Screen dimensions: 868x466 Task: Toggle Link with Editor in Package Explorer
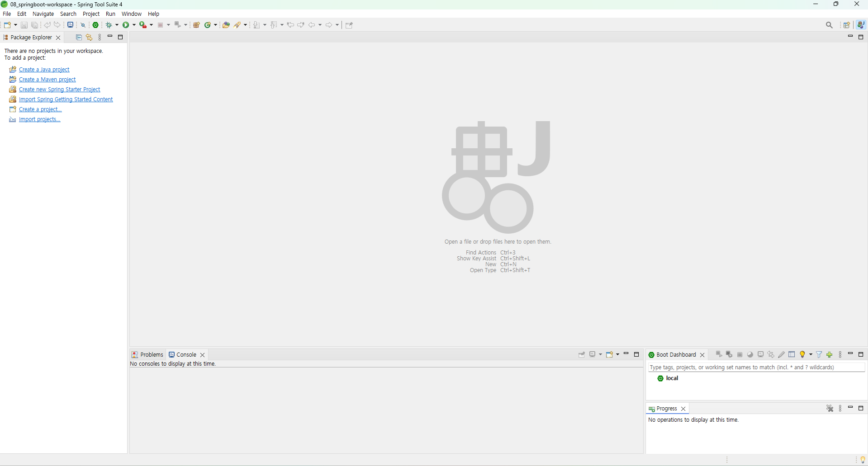coord(89,37)
